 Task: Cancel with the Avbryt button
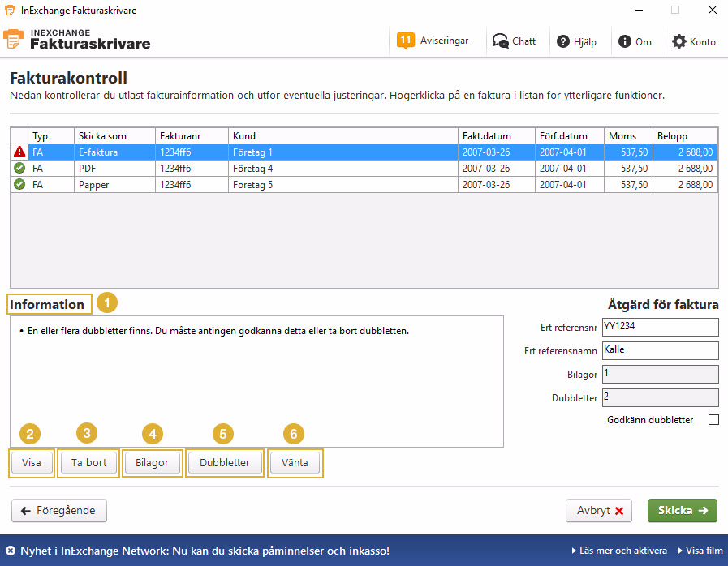click(599, 510)
